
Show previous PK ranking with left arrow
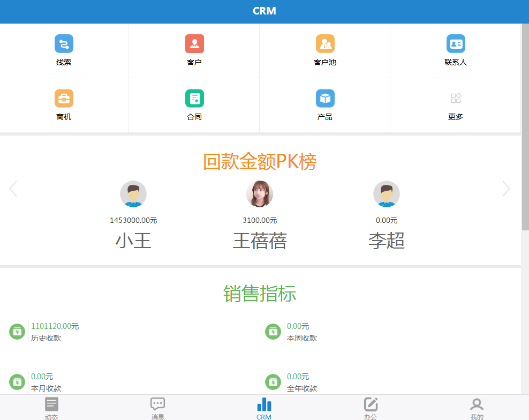tap(13, 189)
